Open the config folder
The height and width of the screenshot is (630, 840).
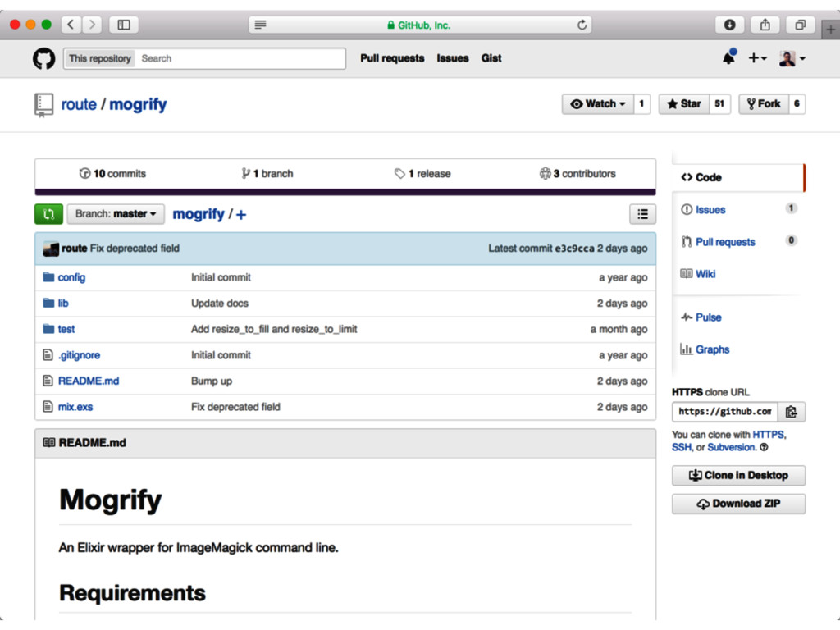pyautogui.click(x=71, y=277)
